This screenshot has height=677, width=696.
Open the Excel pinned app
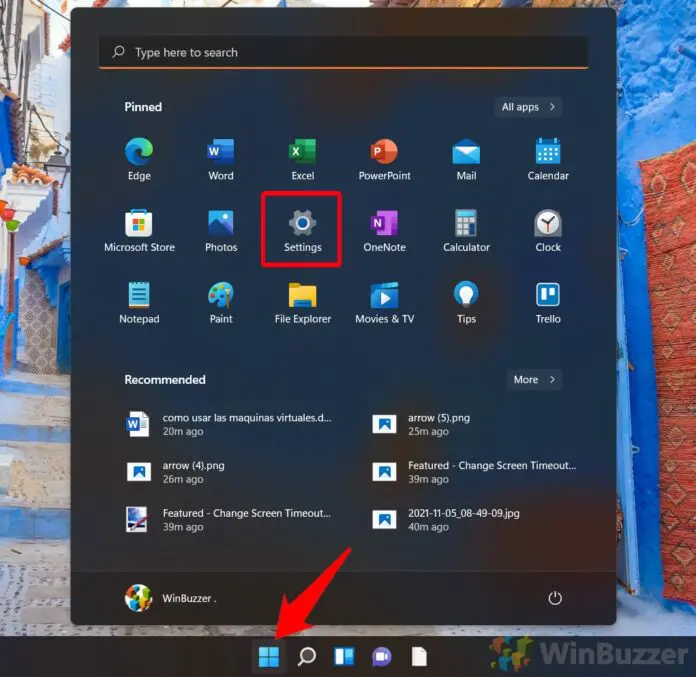point(302,159)
